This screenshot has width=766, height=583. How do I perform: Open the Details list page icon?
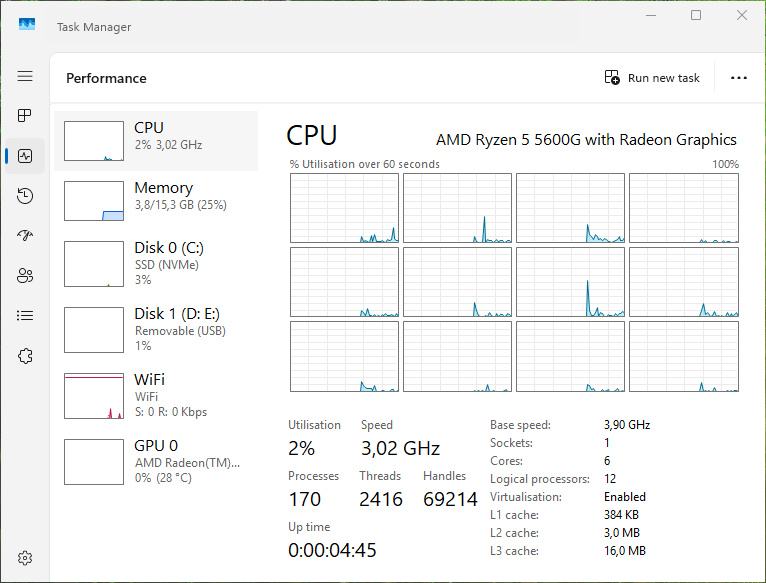click(x=25, y=316)
